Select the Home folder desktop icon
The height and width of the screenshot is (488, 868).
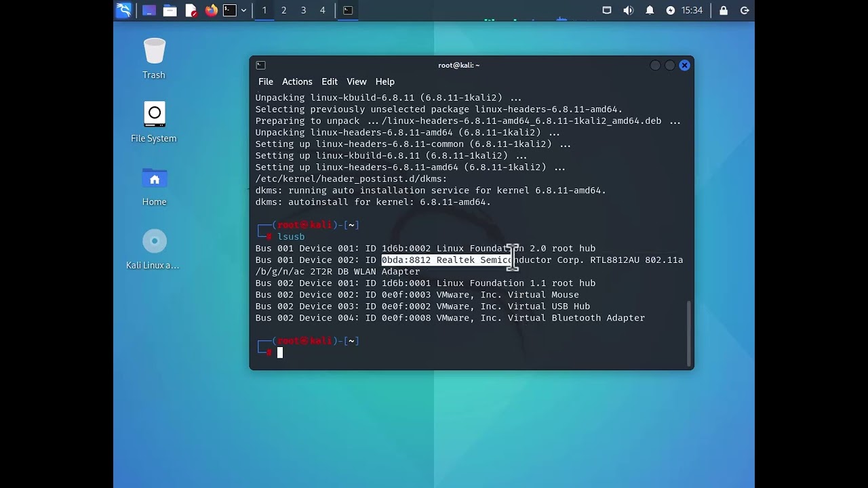coord(154,186)
